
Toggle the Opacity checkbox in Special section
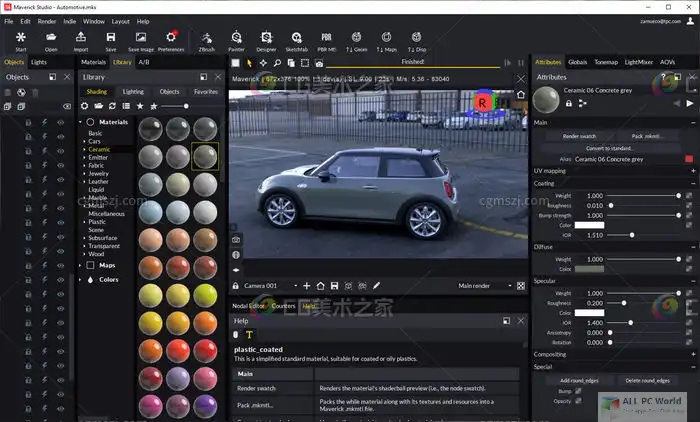(x=578, y=402)
